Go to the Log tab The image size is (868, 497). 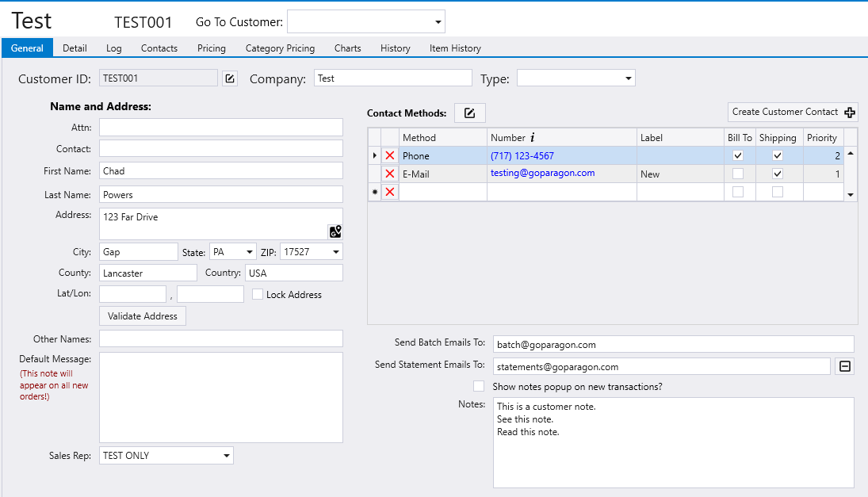(x=114, y=48)
